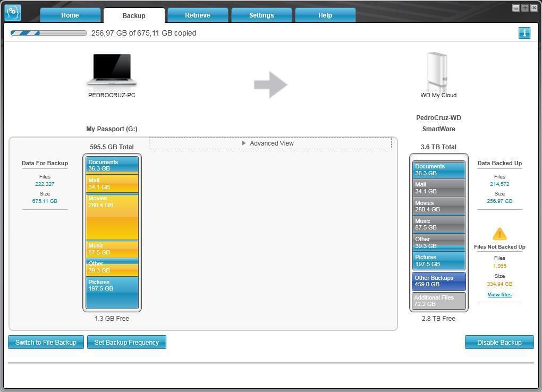542x392 pixels.
Task: Expand the Advanced View section
Action: (x=270, y=143)
